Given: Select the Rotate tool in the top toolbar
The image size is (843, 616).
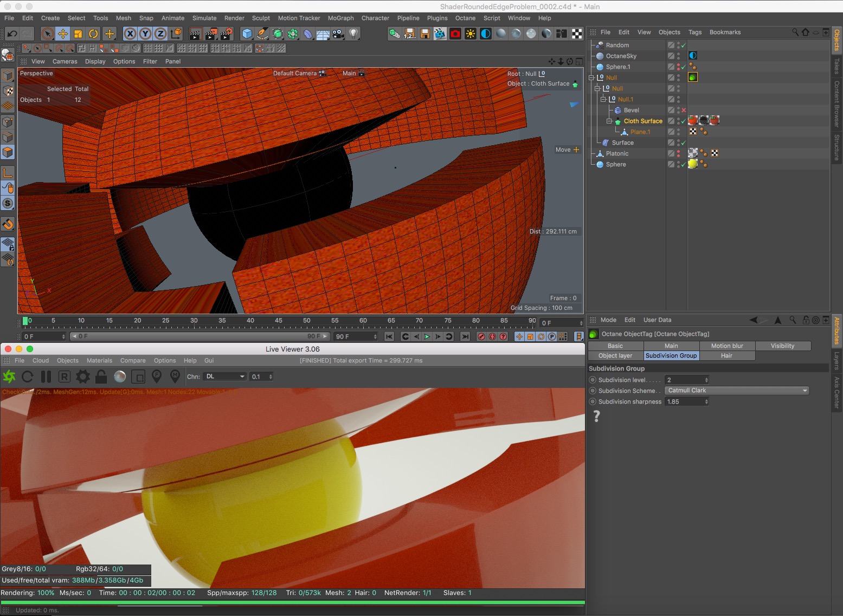Looking at the screenshot, I should (93, 34).
